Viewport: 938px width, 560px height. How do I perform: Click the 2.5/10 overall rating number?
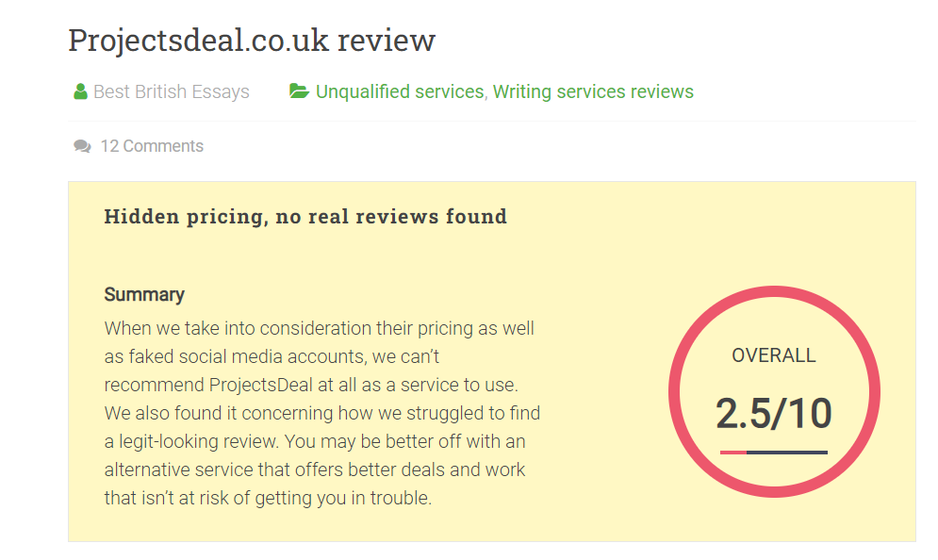[x=773, y=414]
